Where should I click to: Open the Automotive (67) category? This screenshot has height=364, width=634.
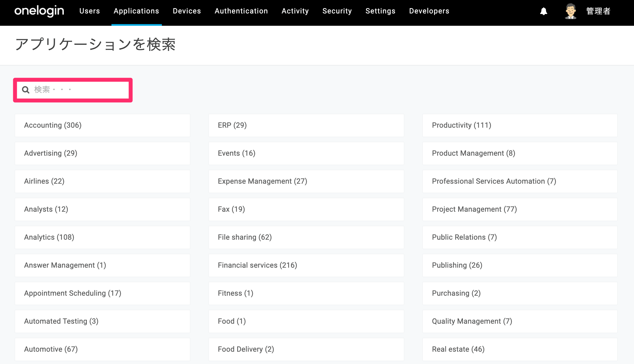click(x=102, y=349)
